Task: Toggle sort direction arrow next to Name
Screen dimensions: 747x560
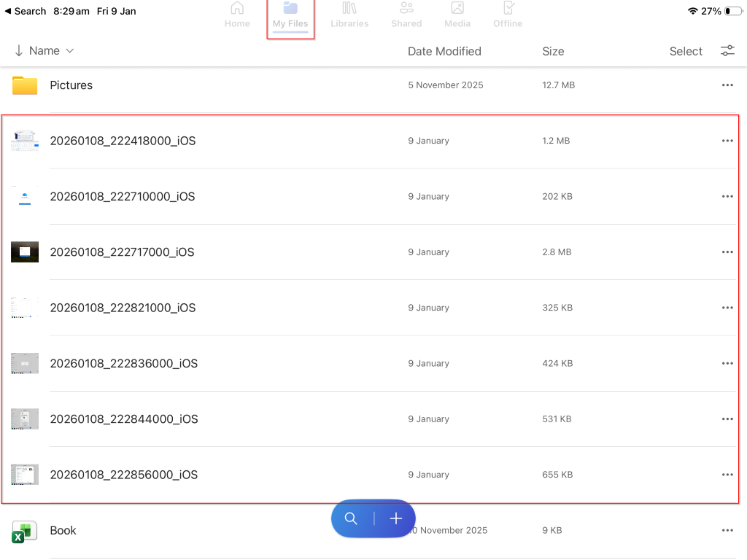Action: (x=18, y=50)
